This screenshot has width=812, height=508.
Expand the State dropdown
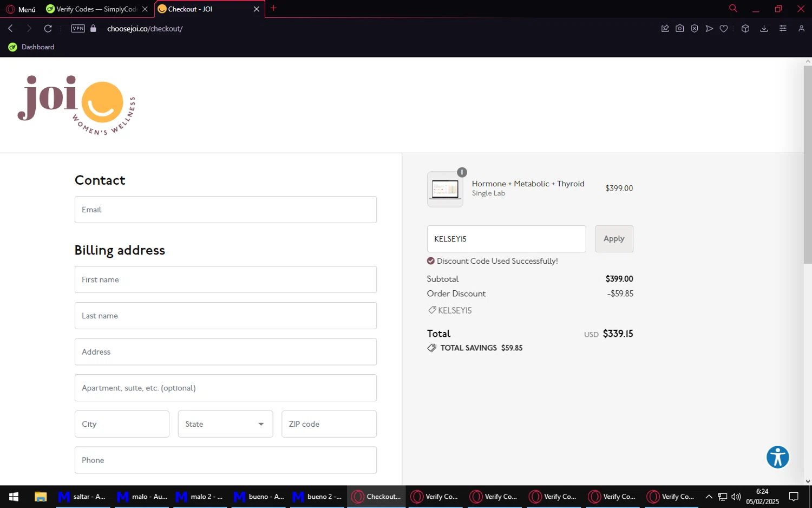225,424
